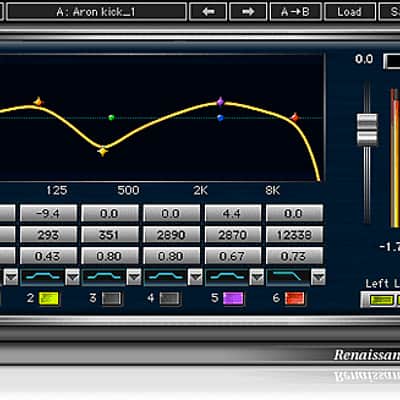400x400 pixels.
Task: Open band 4 filter type dropdown arrow
Action: pos(195,277)
